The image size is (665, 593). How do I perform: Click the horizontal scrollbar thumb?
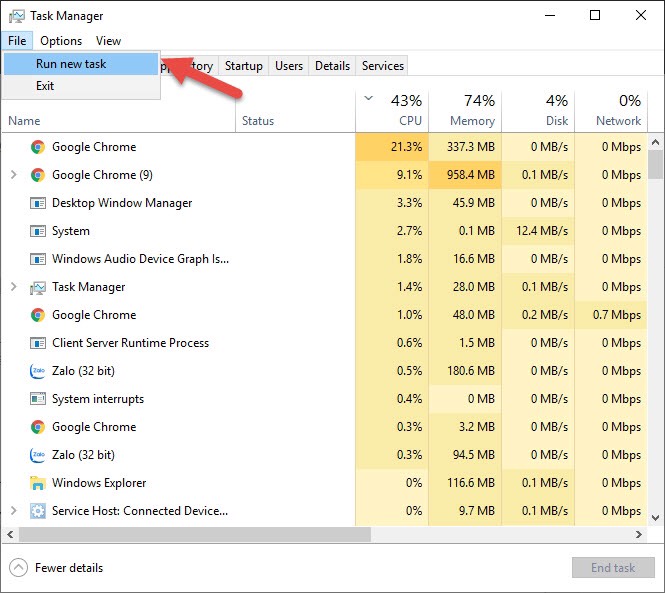[195, 534]
